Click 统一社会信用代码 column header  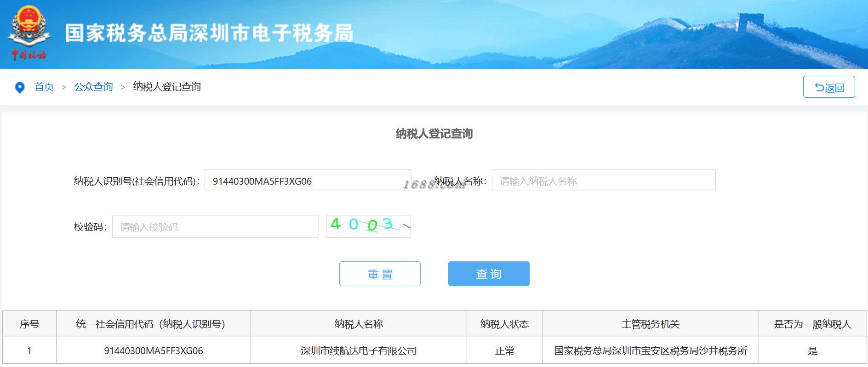click(x=154, y=324)
